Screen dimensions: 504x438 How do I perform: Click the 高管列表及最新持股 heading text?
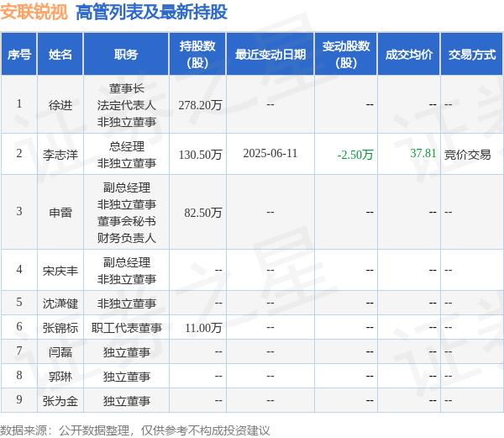click(x=151, y=13)
